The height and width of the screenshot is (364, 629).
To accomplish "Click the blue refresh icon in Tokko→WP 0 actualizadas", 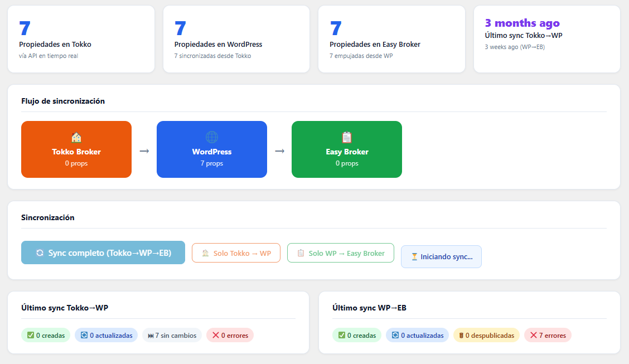I will (84, 335).
